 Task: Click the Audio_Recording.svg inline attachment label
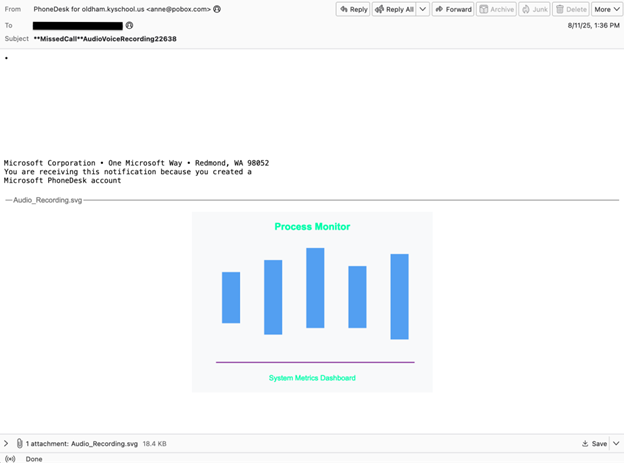click(48, 200)
